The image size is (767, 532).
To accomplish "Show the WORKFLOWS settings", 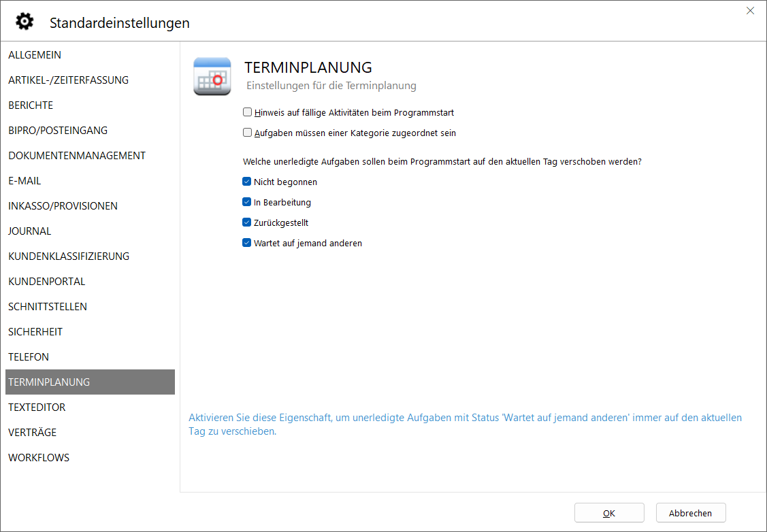I will point(39,458).
